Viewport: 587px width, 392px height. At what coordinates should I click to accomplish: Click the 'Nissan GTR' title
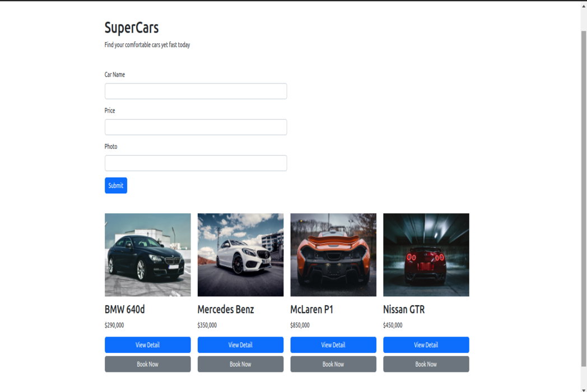pyautogui.click(x=404, y=310)
